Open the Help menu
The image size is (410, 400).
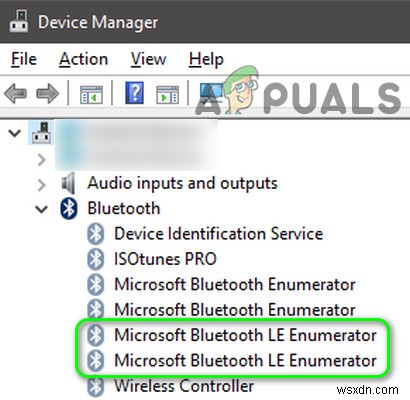point(206,60)
